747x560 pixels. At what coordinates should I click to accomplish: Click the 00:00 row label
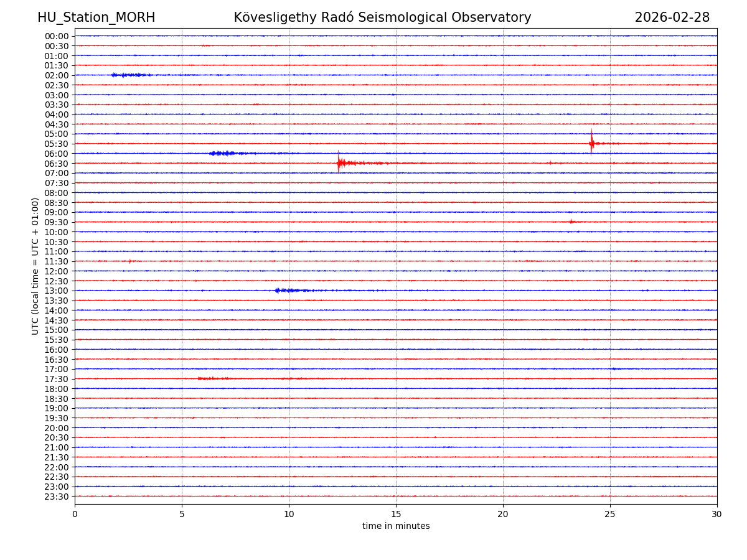56,36
